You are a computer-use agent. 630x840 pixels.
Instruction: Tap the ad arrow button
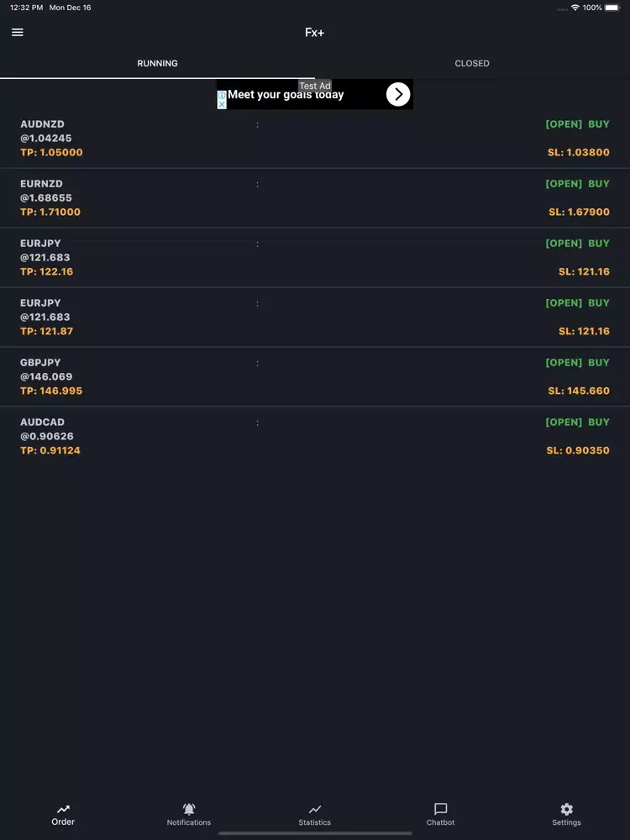(398, 95)
